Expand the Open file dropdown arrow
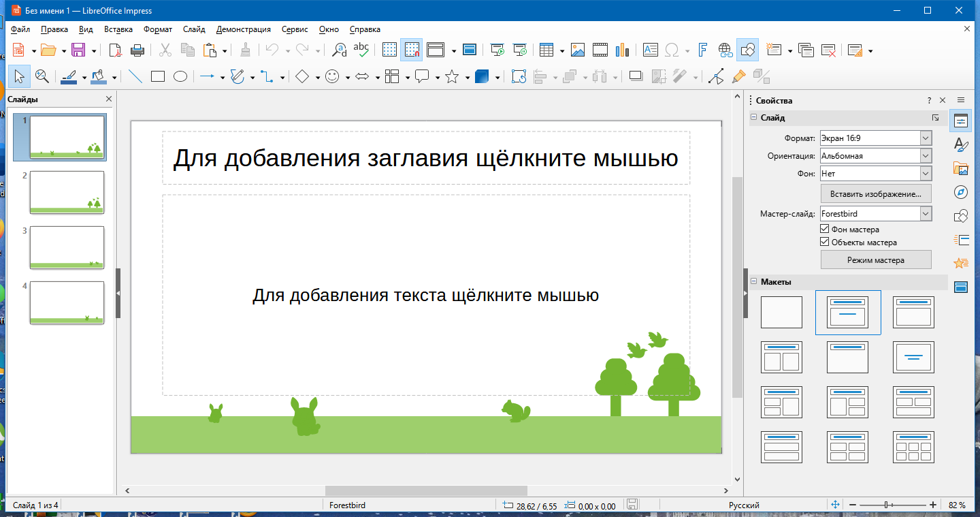 tap(63, 50)
